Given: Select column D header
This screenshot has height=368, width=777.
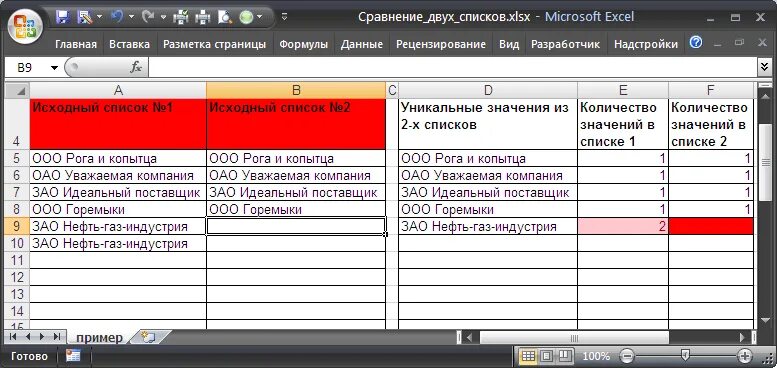Looking at the screenshot, I should 488,90.
